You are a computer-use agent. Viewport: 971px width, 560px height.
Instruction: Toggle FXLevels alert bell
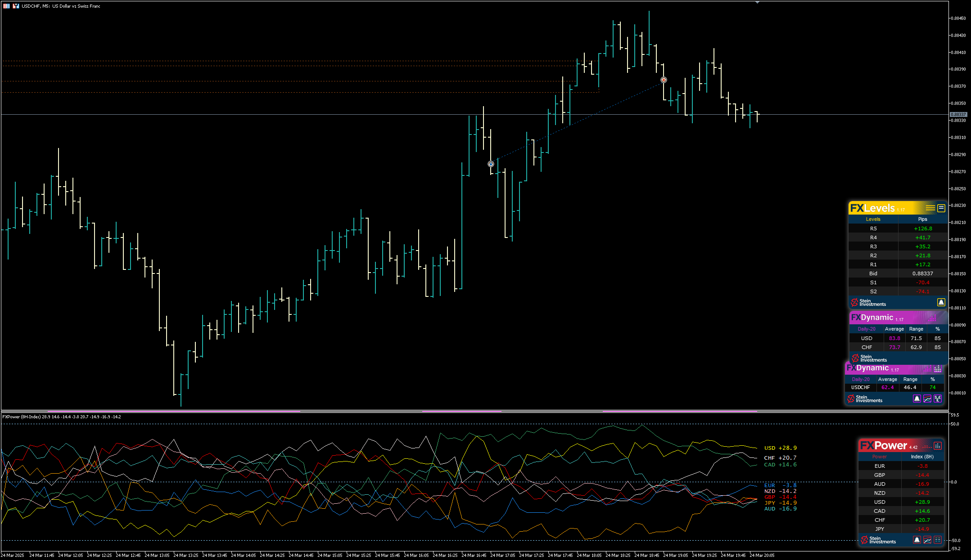coord(941,302)
